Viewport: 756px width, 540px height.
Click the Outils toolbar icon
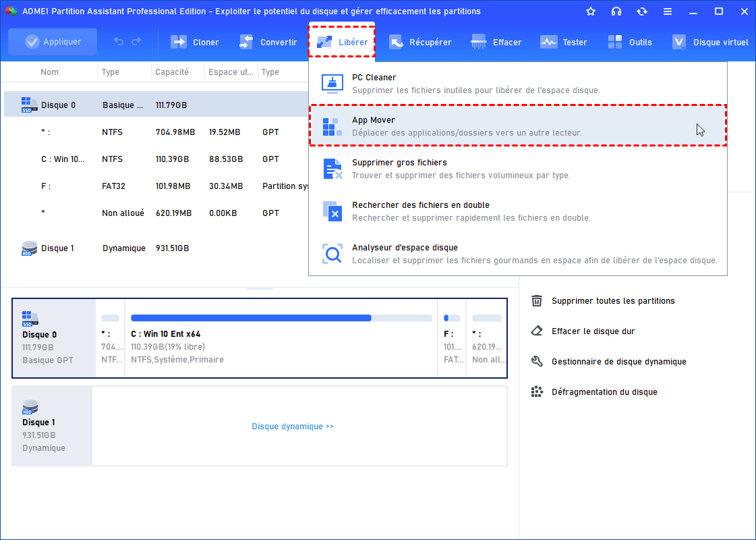coord(614,42)
